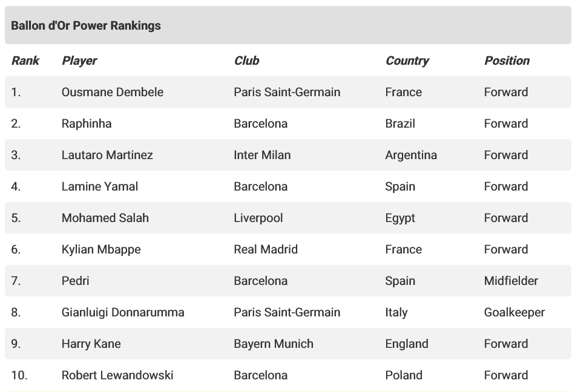Click Mohamed Salah player name
578x392 pixels.
105,218
